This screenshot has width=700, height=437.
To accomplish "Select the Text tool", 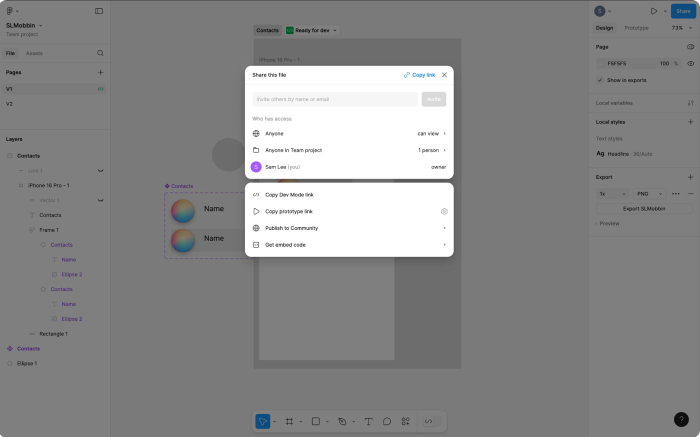I will tap(368, 421).
